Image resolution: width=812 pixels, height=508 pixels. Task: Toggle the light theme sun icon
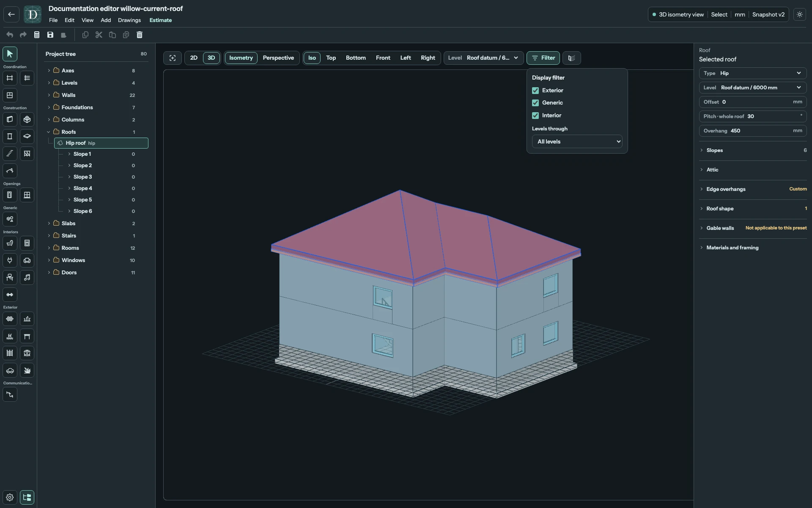click(x=799, y=14)
